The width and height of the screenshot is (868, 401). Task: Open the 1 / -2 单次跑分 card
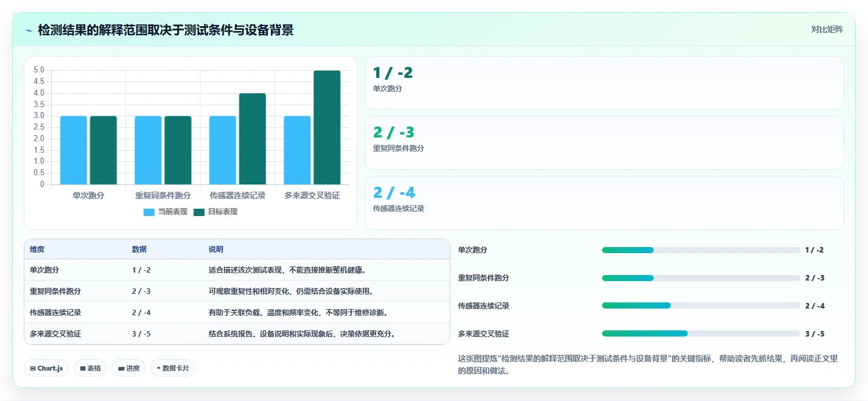tap(604, 83)
